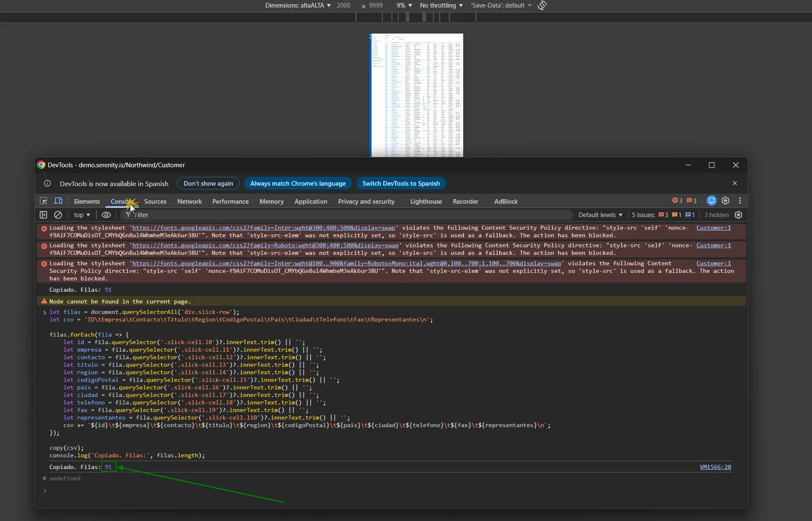Open the AI assistance panel

tap(711, 201)
